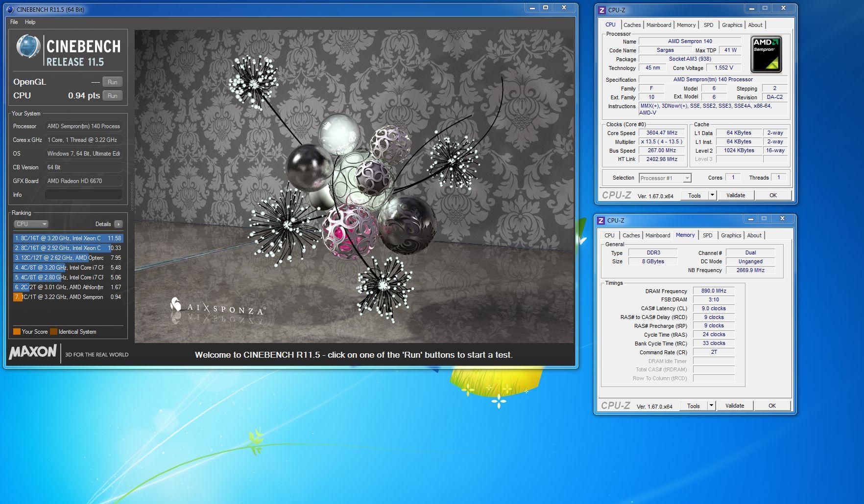864x504 pixels.
Task: Click Validate in upper CPU-Z window
Action: [736, 195]
